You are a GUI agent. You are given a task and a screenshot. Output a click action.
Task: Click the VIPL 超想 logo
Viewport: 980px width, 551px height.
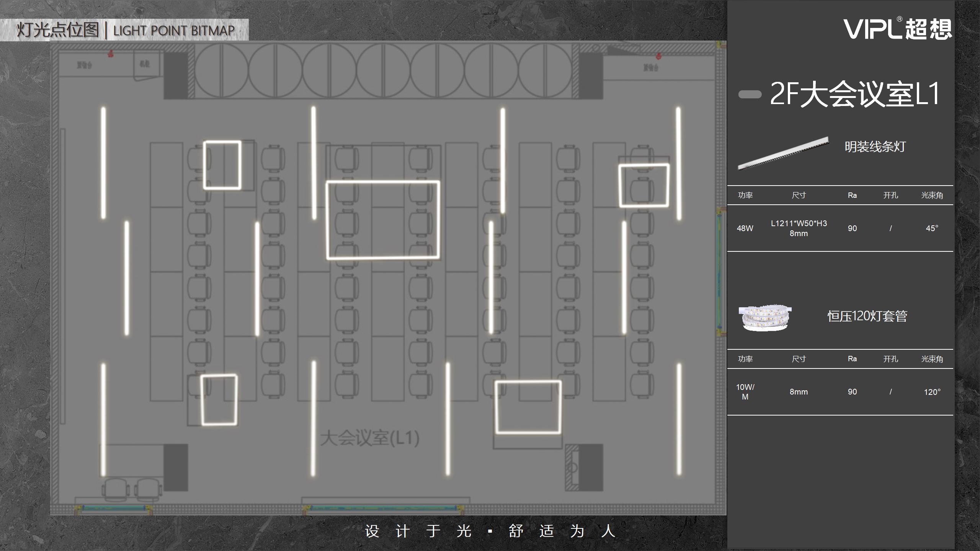point(898,28)
